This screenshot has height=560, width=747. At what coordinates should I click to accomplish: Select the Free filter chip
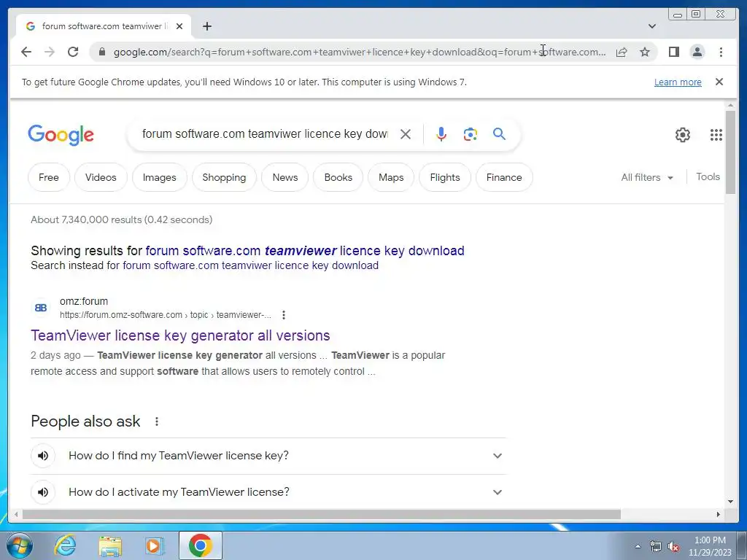click(49, 177)
